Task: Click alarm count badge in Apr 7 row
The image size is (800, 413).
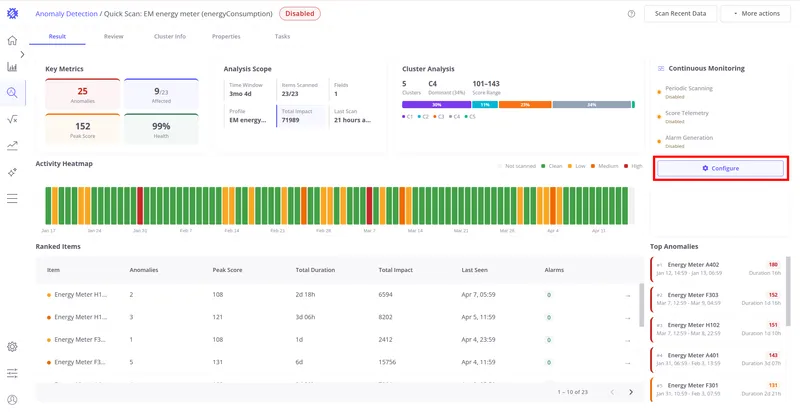Action: coord(549,295)
